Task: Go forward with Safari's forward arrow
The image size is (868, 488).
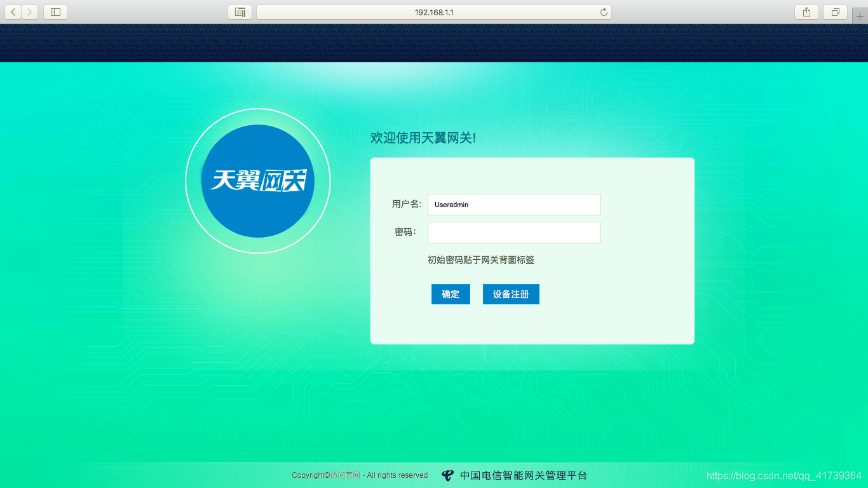Action: tap(29, 12)
